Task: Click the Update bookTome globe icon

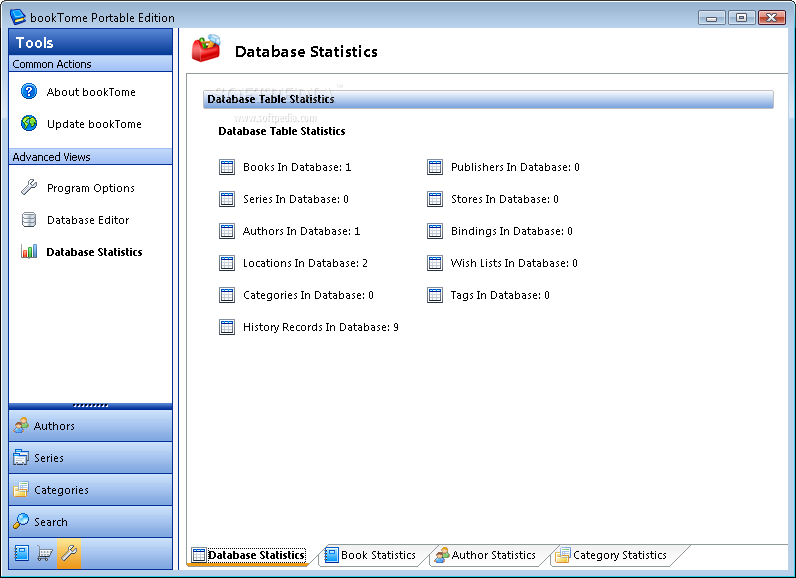Action: point(29,123)
